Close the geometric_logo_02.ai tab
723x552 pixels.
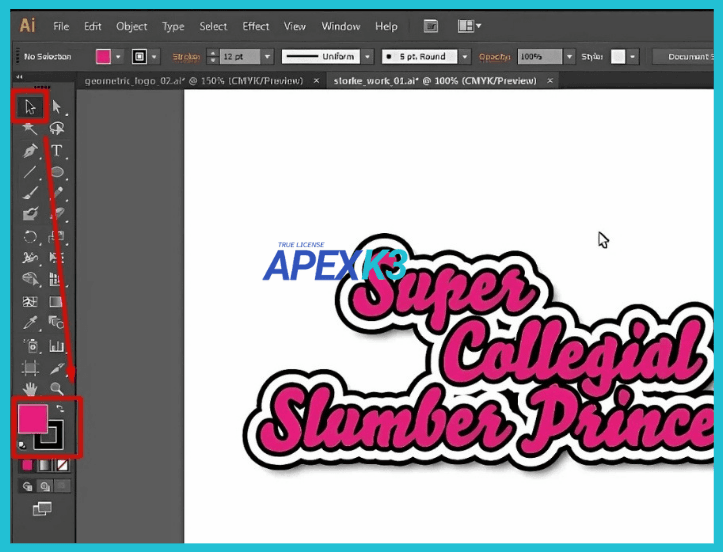pos(316,81)
